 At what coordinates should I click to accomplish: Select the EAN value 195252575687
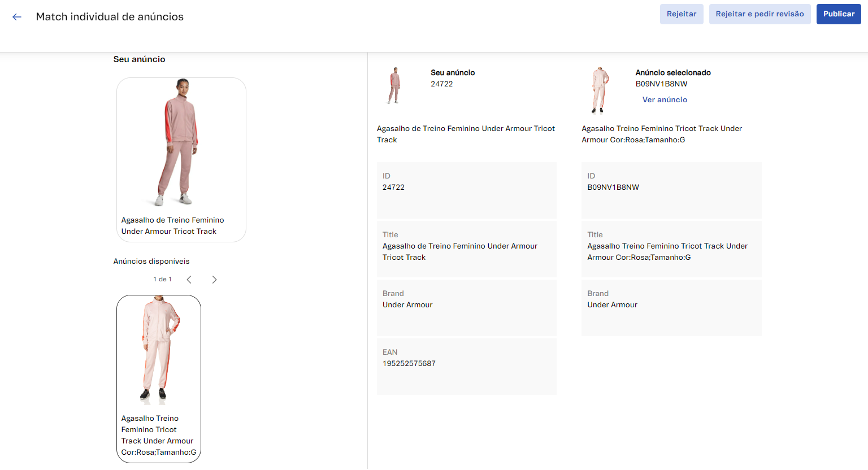pos(409,364)
